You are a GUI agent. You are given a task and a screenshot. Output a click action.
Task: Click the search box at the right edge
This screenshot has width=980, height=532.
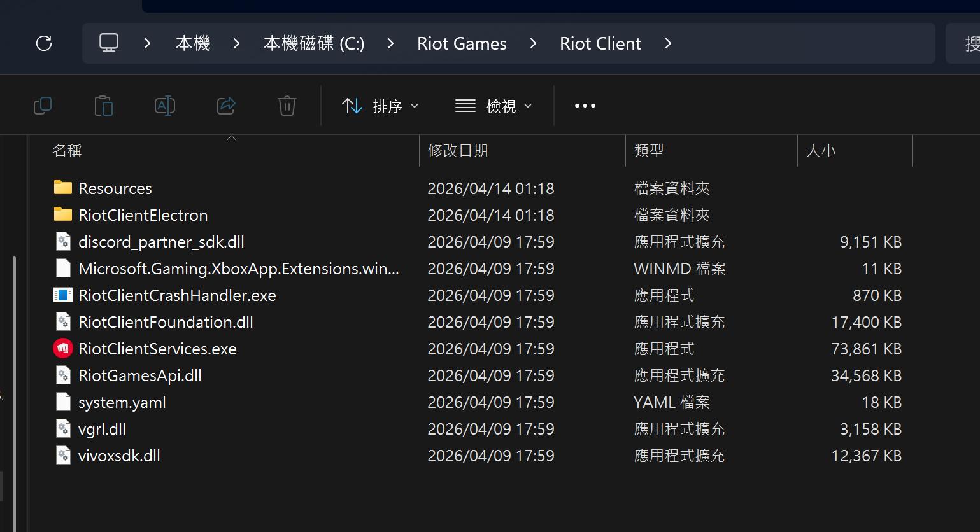coord(963,43)
